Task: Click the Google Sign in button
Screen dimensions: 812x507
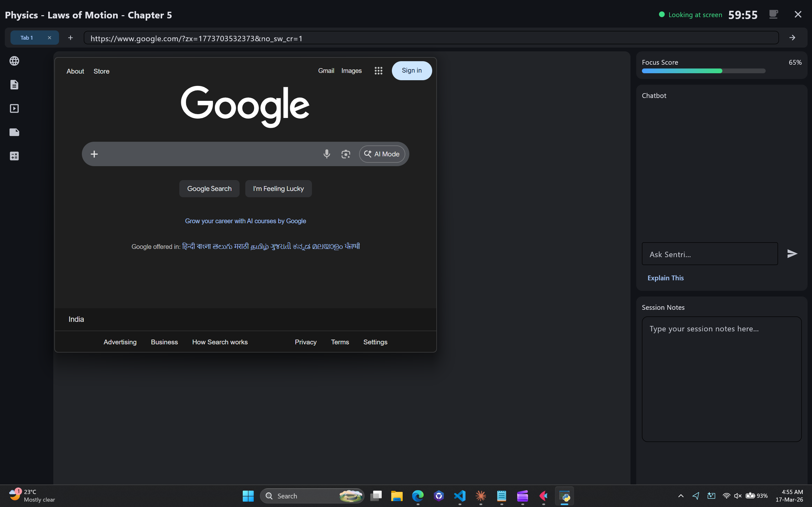Action: (x=412, y=70)
